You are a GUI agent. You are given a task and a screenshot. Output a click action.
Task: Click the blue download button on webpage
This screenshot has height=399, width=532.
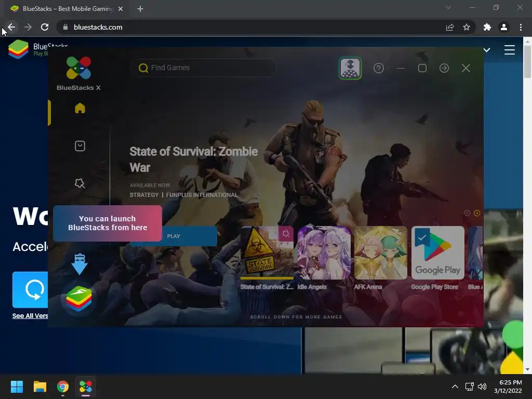[30, 290]
